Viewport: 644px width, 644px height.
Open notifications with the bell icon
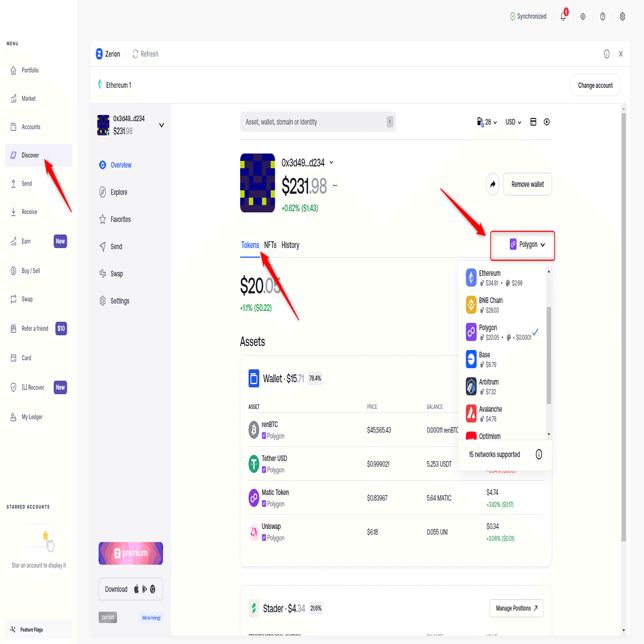[x=562, y=16]
